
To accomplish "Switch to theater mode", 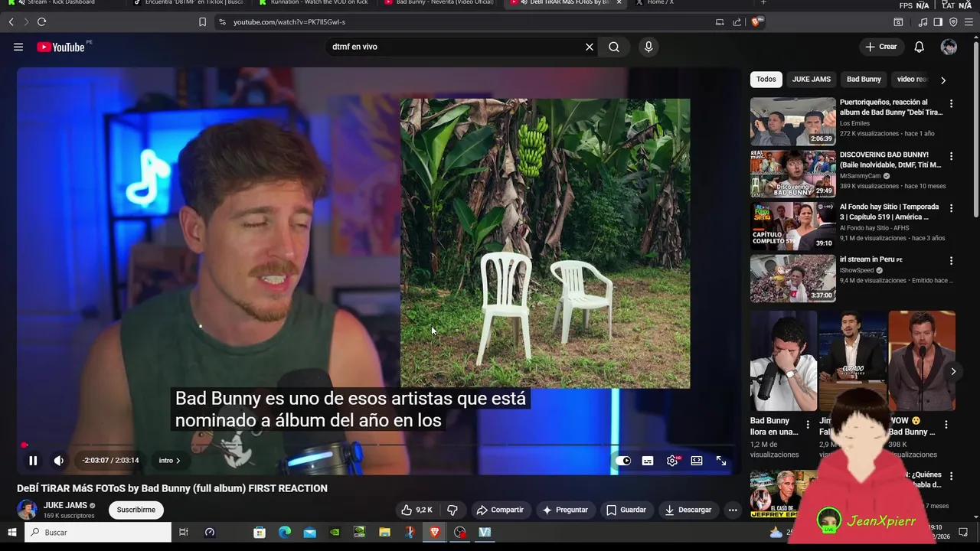I will [697, 461].
